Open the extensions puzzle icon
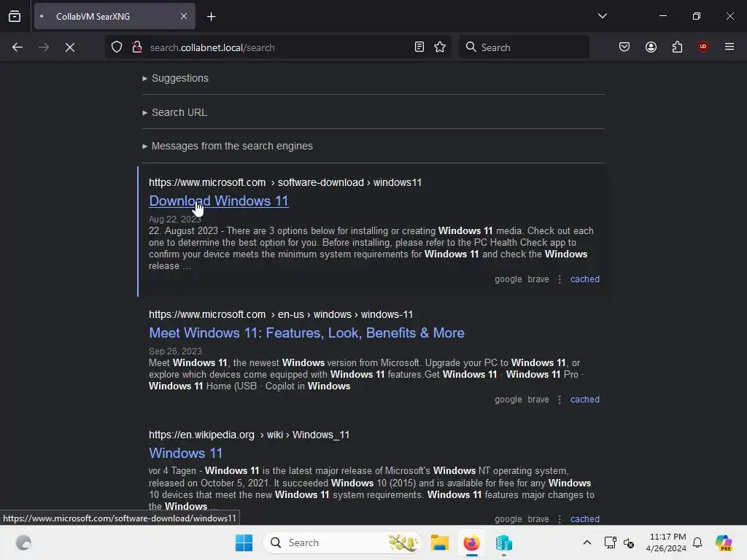Image resolution: width=747 pixels, height=560 pixels. click(677, 47)
